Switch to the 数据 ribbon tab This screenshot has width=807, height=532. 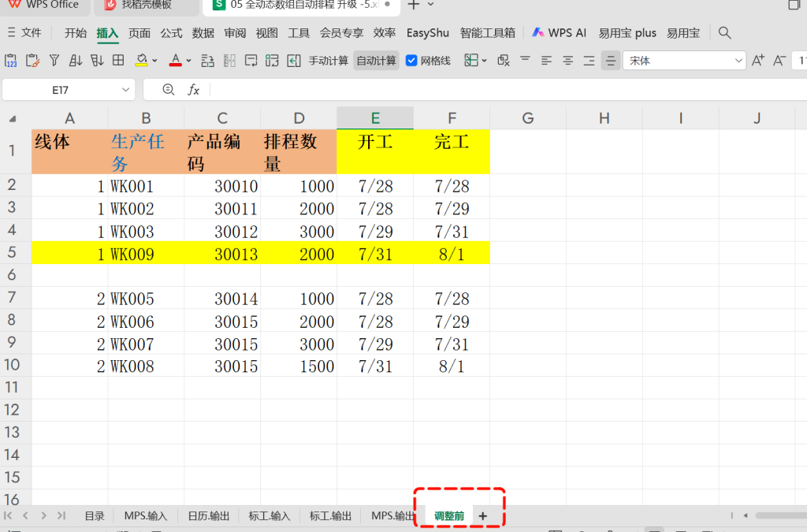tap(203, 33)
